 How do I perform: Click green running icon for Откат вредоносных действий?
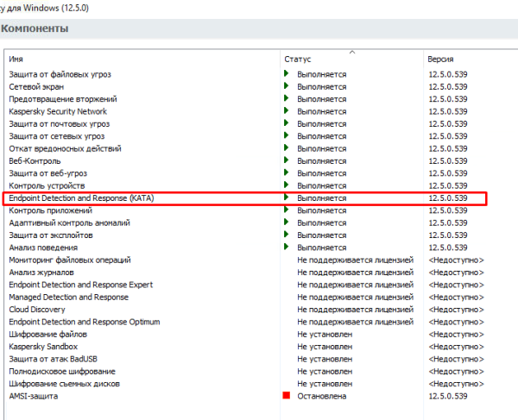tap(287, 147)
